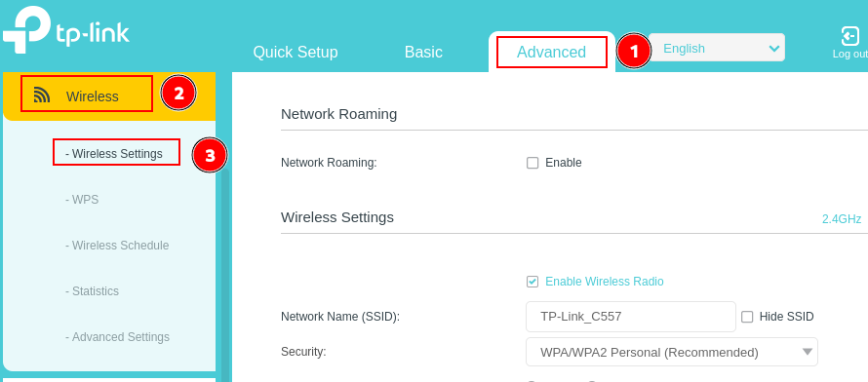
Task: Expand the Wireless sidebar section
Action: pyautogui.click(x=109, y=96)
